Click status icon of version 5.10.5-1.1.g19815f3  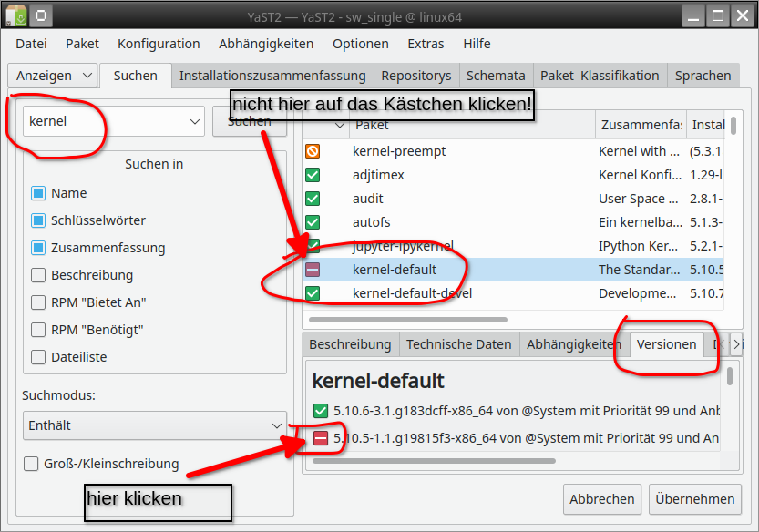[321, 438]
